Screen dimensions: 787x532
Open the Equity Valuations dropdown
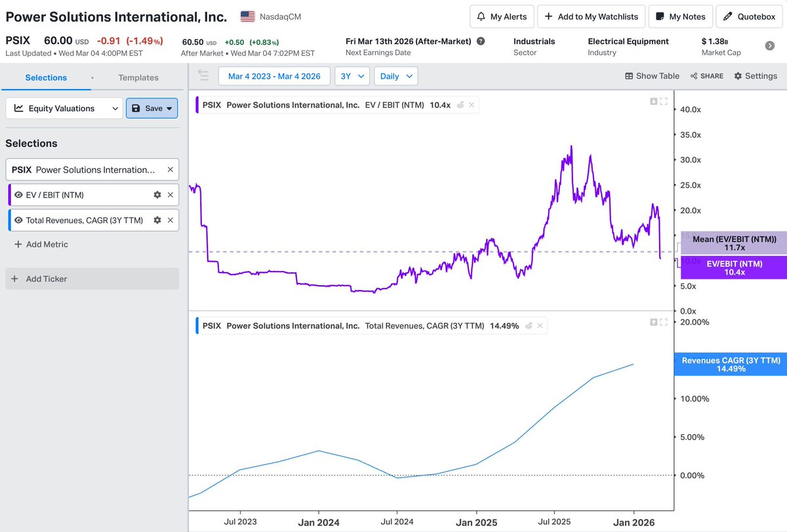pos(64,108)
